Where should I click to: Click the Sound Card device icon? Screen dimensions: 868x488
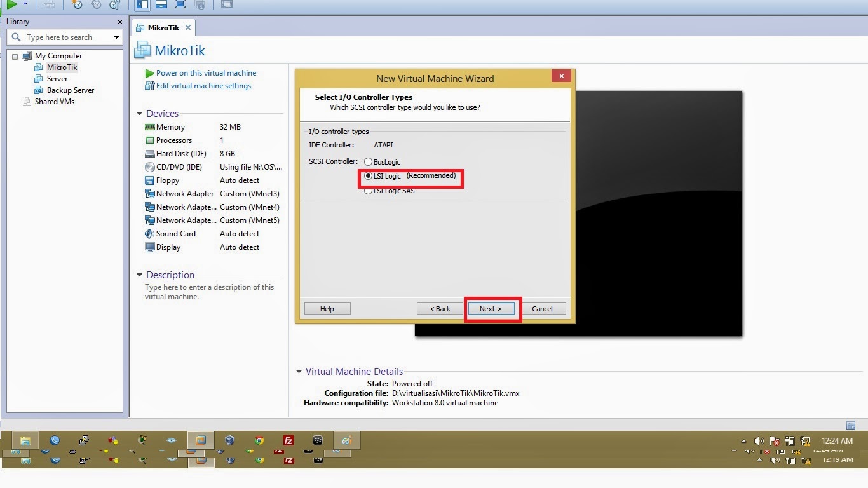point(150,234)
